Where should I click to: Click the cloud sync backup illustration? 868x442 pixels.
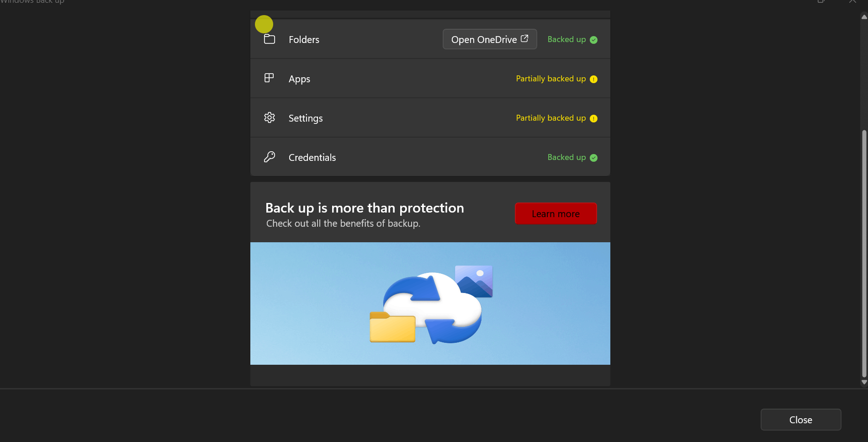430,304
